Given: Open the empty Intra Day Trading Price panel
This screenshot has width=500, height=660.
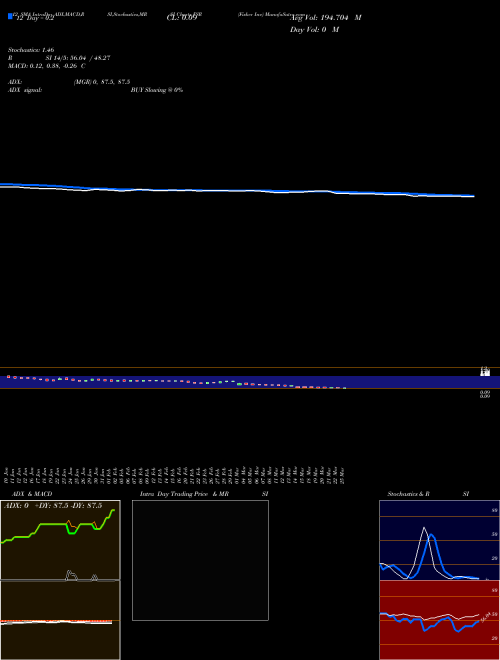Looking at the screenshot, I should 200,560.
